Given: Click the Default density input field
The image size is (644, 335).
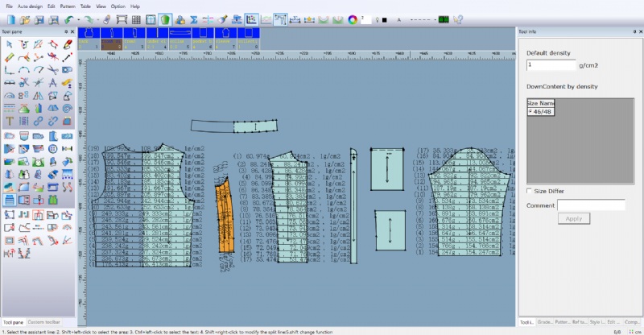Looking at the screenshot, I should 551,65.
